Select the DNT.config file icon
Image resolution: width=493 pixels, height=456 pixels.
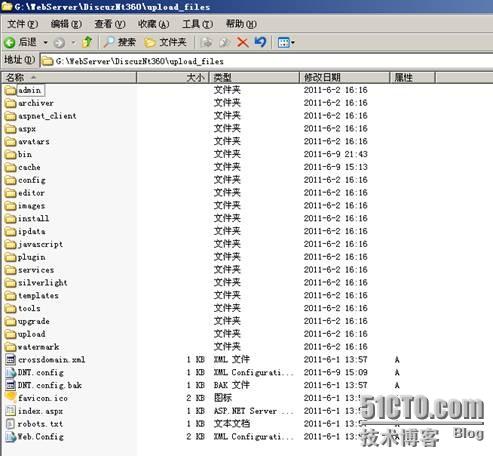11,372
